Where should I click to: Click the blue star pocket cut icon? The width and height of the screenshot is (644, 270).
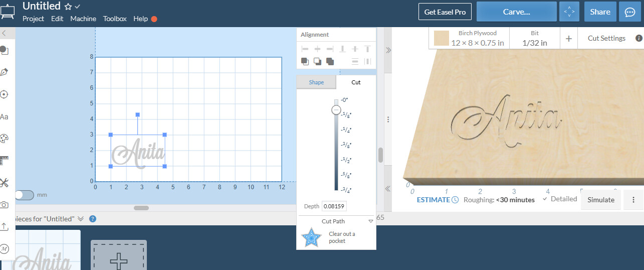point(311,237)
